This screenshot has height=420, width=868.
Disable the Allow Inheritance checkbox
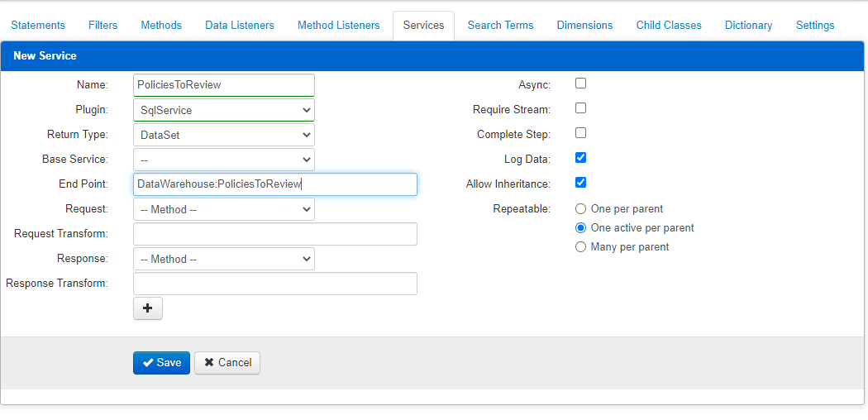[580, 182]
